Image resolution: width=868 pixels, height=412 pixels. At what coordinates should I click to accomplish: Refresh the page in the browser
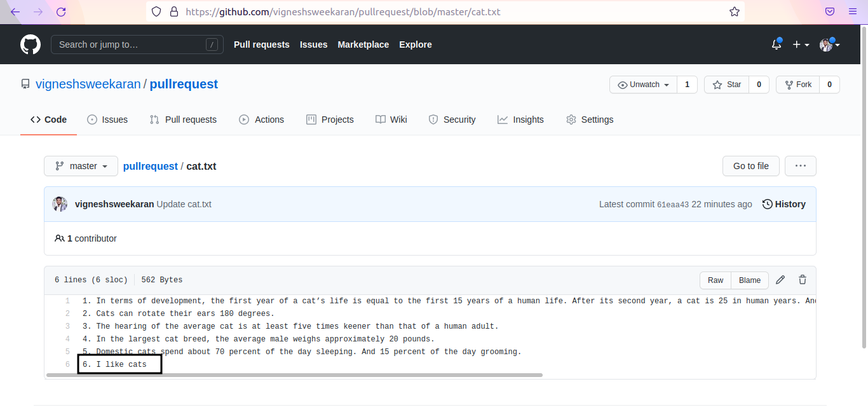click(61, 11)
